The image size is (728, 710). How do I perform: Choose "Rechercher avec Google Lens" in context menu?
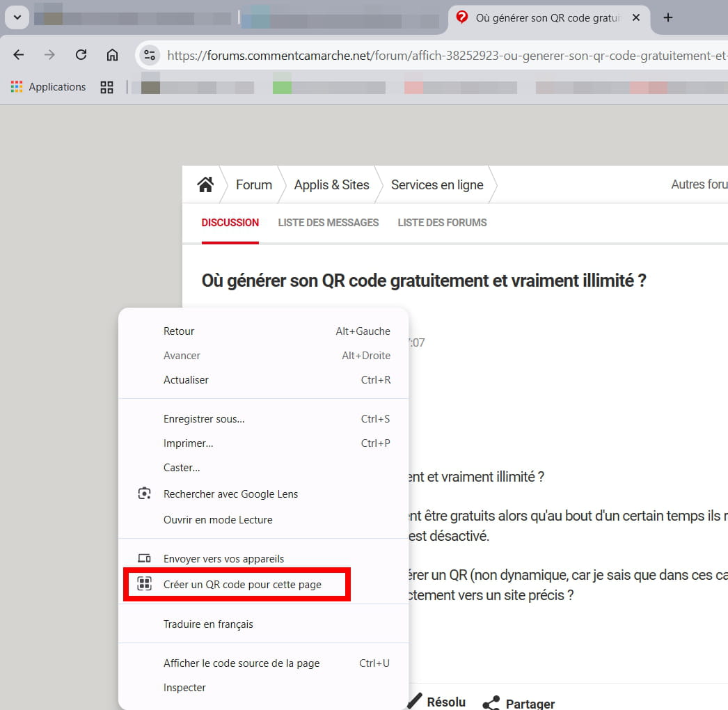[x=230, y=494]
